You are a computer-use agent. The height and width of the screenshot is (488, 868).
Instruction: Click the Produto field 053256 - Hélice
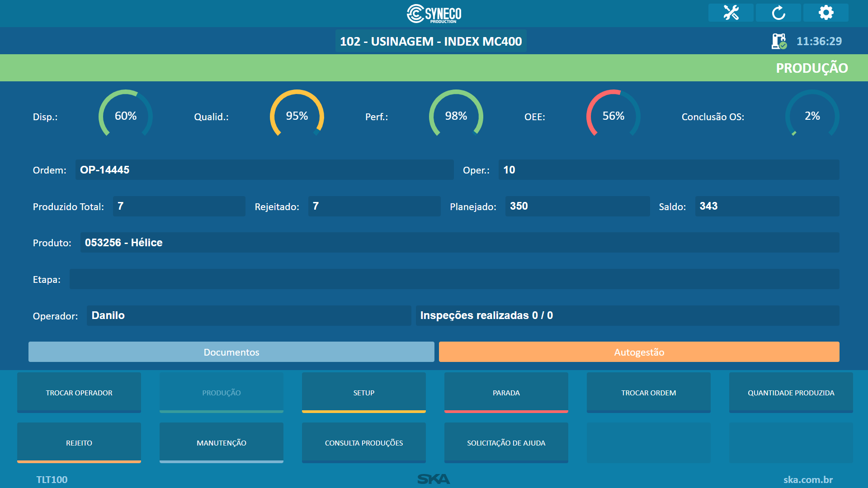click(x=460, y=243)
